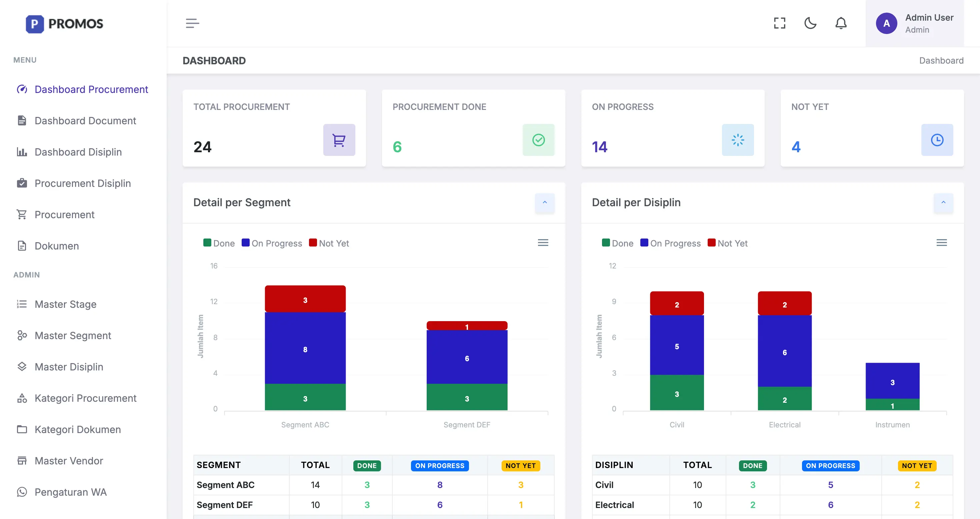Toggle Not Yet series in Segment chart
The image size is (980, 519).
[x=329, y=243]
